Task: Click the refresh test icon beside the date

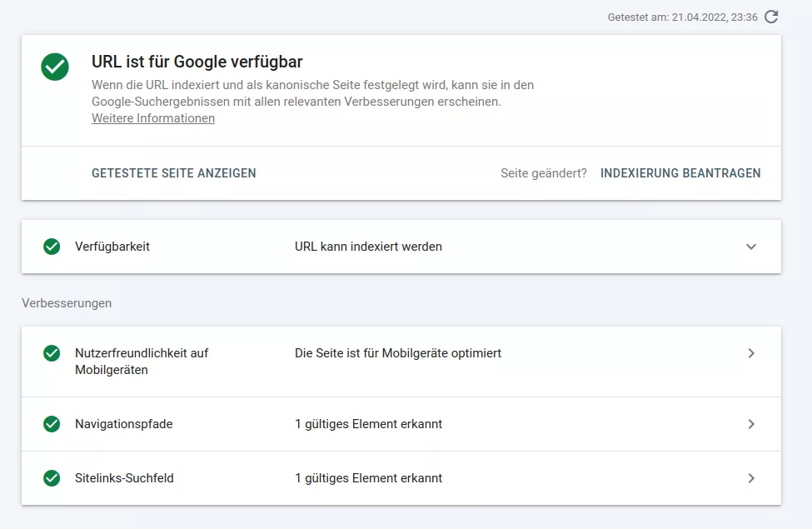Action: [771, 17]
